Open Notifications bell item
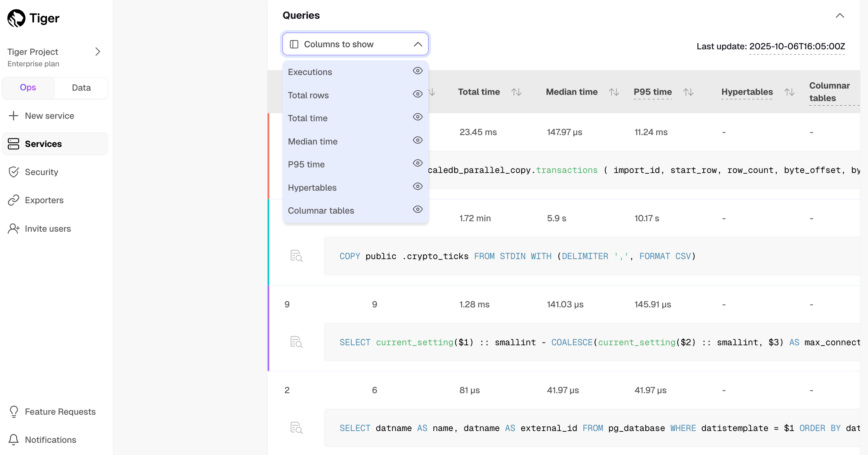Screen dimensions: 868x455 14,440
